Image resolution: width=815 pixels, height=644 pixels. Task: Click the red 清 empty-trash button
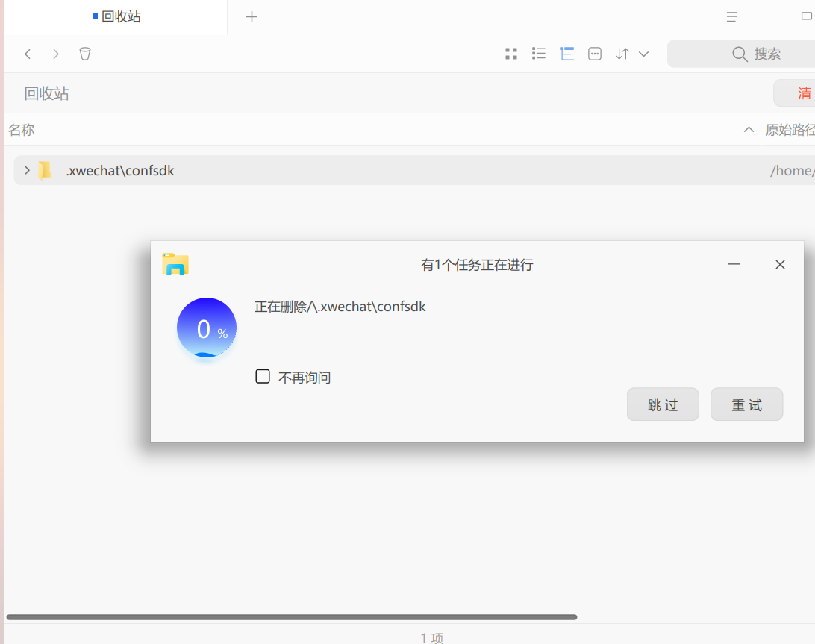coord(794,93)
